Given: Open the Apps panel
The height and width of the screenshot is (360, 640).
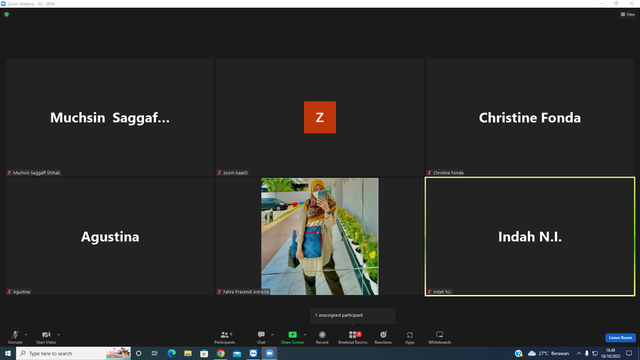Looking at the screenshot, I should click(x=410, y=337).
